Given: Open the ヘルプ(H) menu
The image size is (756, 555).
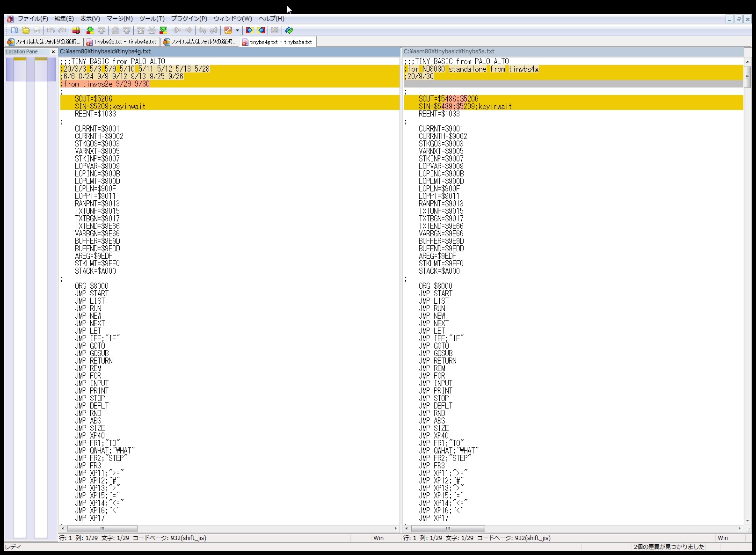Looking at the screenshot, I should coord(271,19).
